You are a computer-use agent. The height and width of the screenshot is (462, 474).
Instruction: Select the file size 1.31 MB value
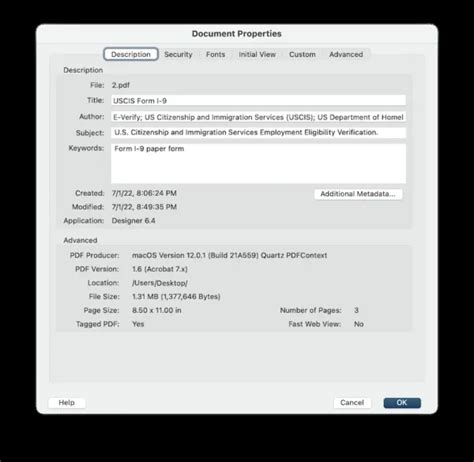(x=176, y=296)
